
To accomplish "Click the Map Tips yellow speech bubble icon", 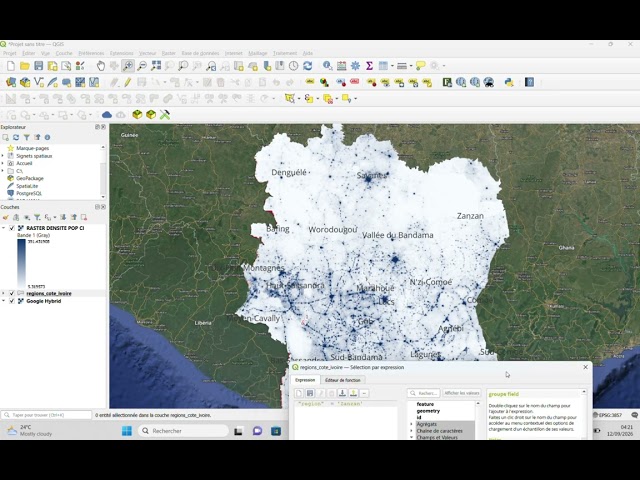I will [420, 66].
